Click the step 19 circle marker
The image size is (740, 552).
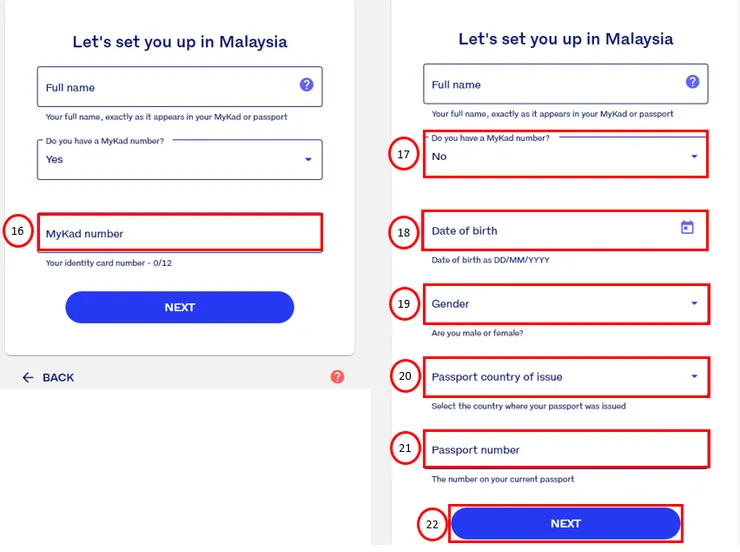coord(404,304)
